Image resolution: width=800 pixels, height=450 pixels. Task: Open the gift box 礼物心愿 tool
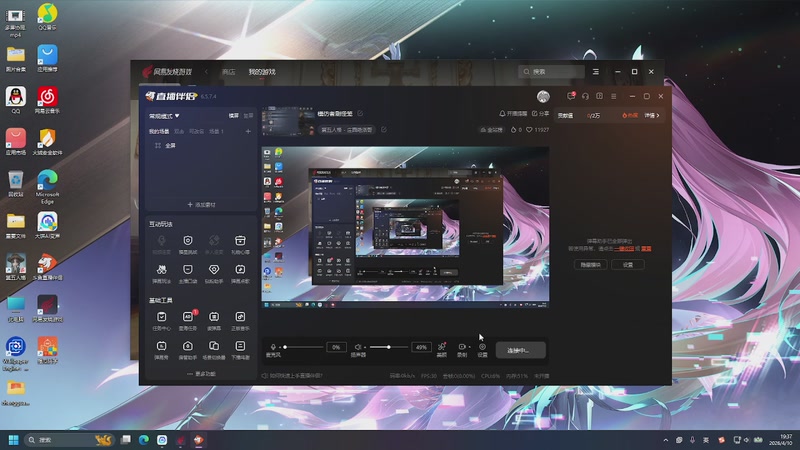(x=240, y=244)
